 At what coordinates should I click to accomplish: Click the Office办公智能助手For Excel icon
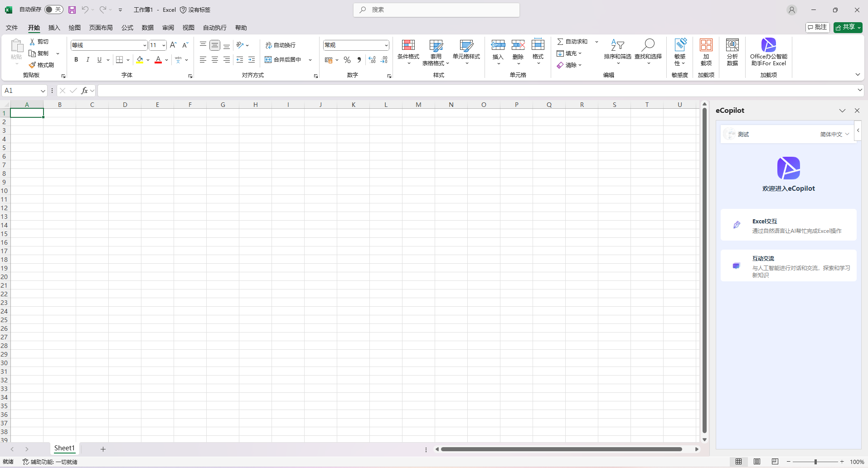pos(768,52)
